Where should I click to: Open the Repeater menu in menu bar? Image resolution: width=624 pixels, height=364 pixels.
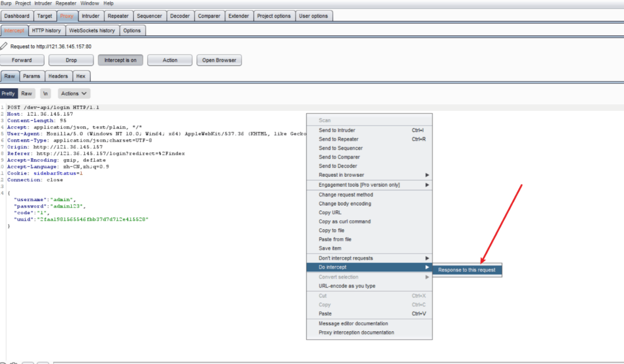[x=66, y=4]
